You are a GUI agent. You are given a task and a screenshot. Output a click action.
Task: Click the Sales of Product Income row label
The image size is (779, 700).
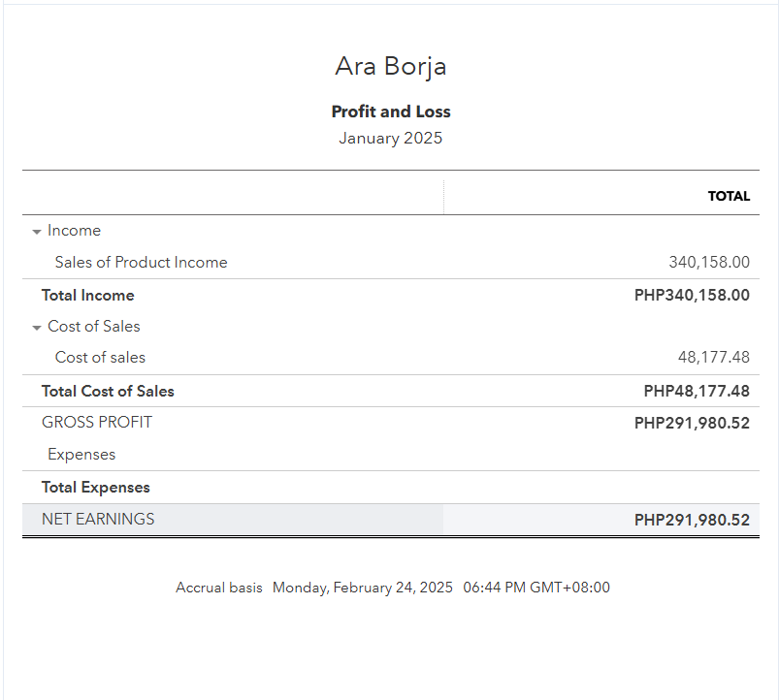141,263
